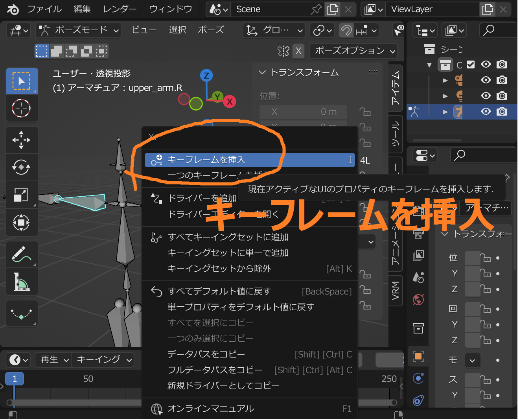Select the Scale tool icon

pos(21,195)
